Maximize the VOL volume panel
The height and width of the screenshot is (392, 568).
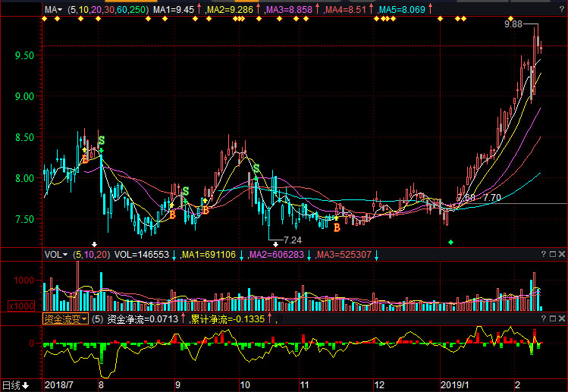(553, 255)
